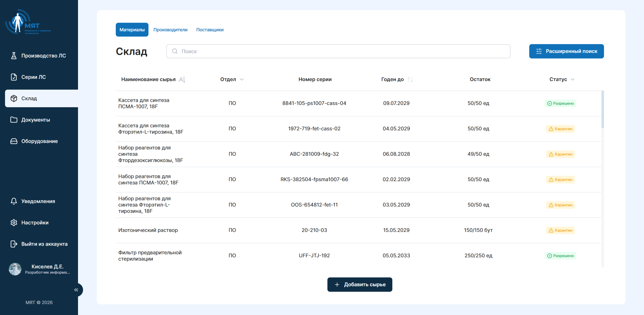
Task: Click Разрешено status of 8841-105-ps1007-cass-04
Action: pos(560,103)
